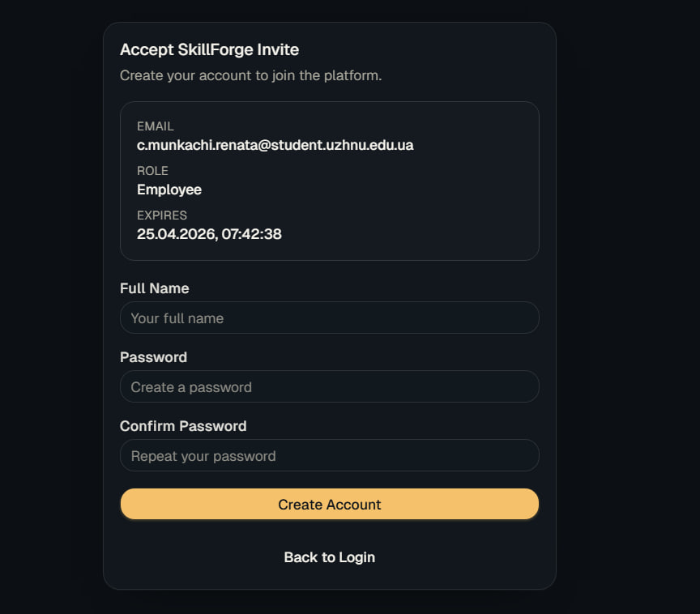Click the Confirm Password field label
The image size is (700, 614).
[183, 426]
